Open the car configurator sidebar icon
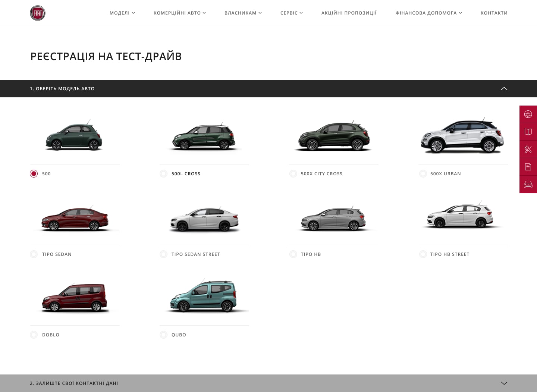Viewport: 537px width, 392px height. pos(528,184)
